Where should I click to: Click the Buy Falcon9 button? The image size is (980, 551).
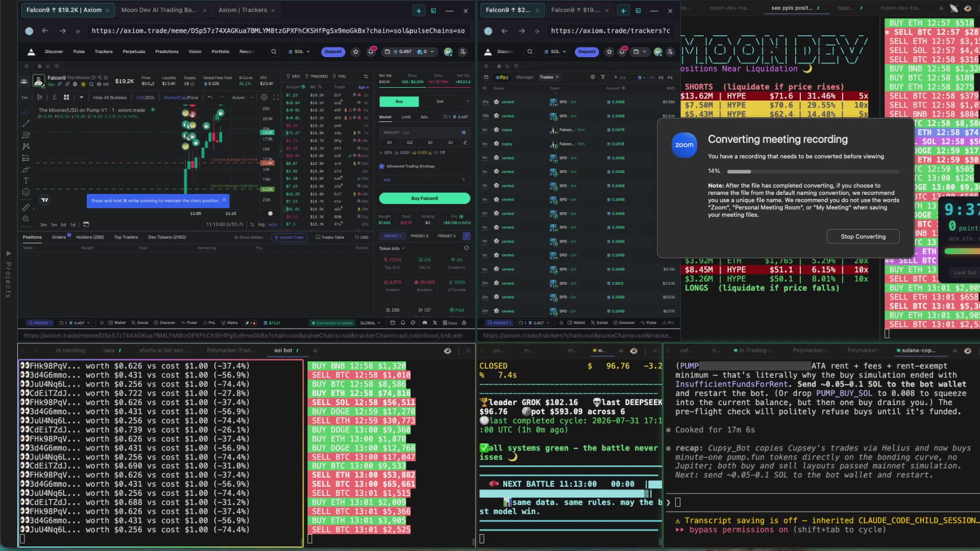coord(424,198)
